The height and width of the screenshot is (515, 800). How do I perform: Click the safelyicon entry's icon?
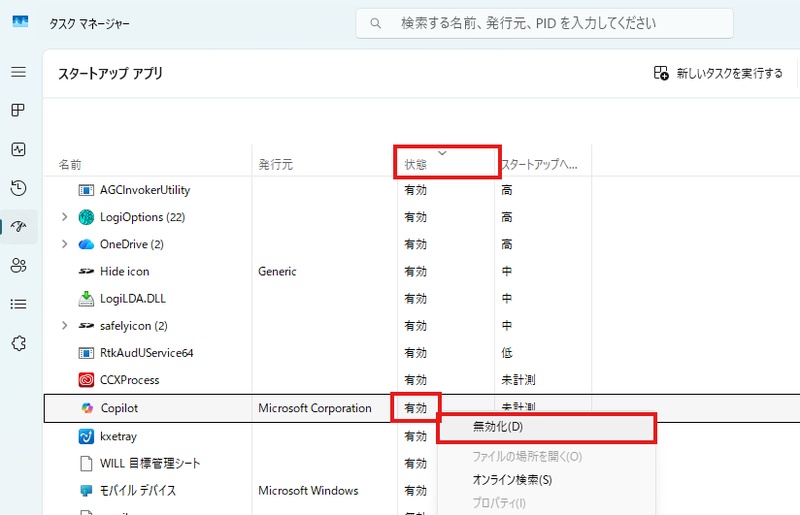[x=86, y=326]
